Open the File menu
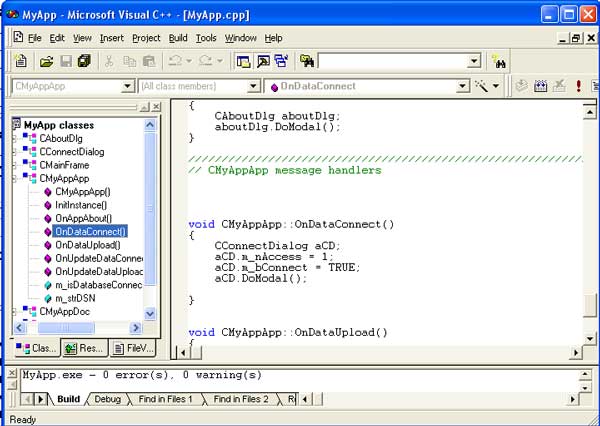Screen dimensions: 600x426 [34, 38]
